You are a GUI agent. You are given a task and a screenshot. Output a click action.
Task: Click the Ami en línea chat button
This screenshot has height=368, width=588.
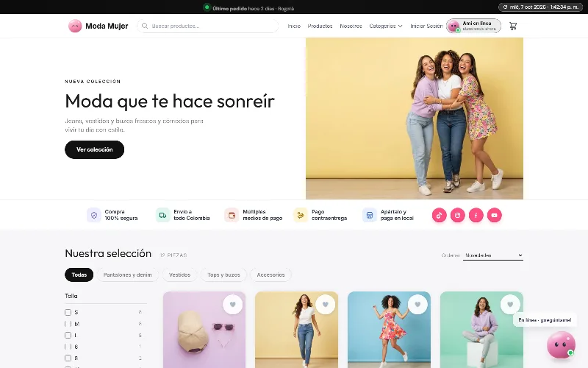pos(473,26)
